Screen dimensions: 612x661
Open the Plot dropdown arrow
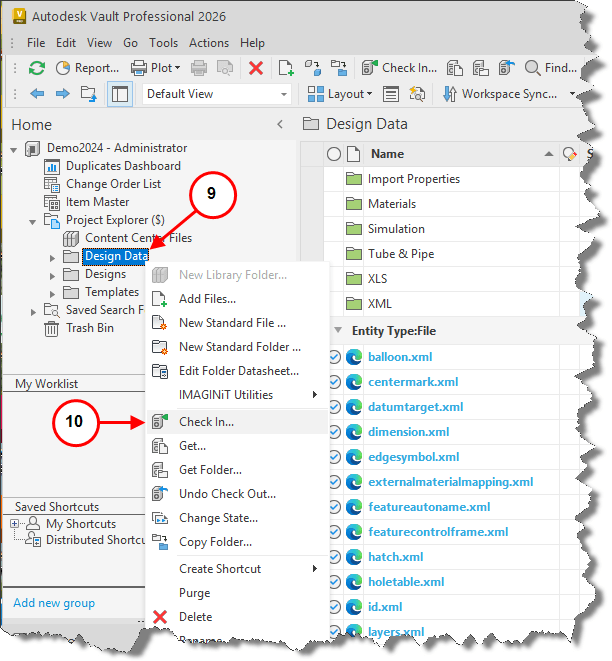pyautogui.click(x=177, y=68)
